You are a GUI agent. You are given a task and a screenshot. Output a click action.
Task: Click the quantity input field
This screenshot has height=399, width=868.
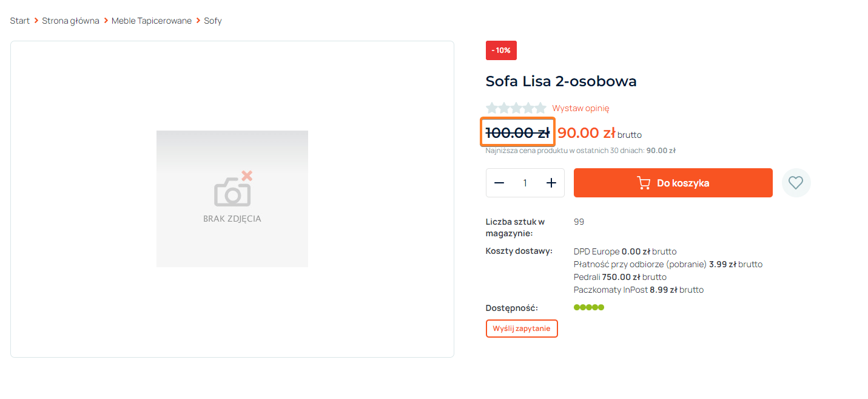coord(525,183)
